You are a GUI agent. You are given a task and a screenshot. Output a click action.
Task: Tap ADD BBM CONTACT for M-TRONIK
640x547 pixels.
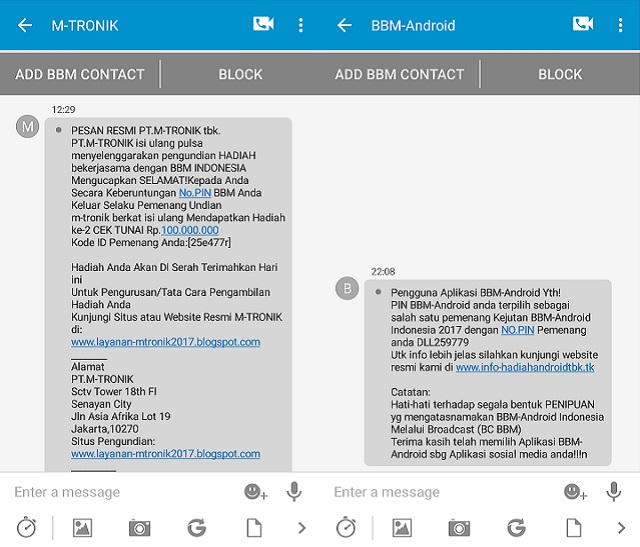tap(80, 74)
